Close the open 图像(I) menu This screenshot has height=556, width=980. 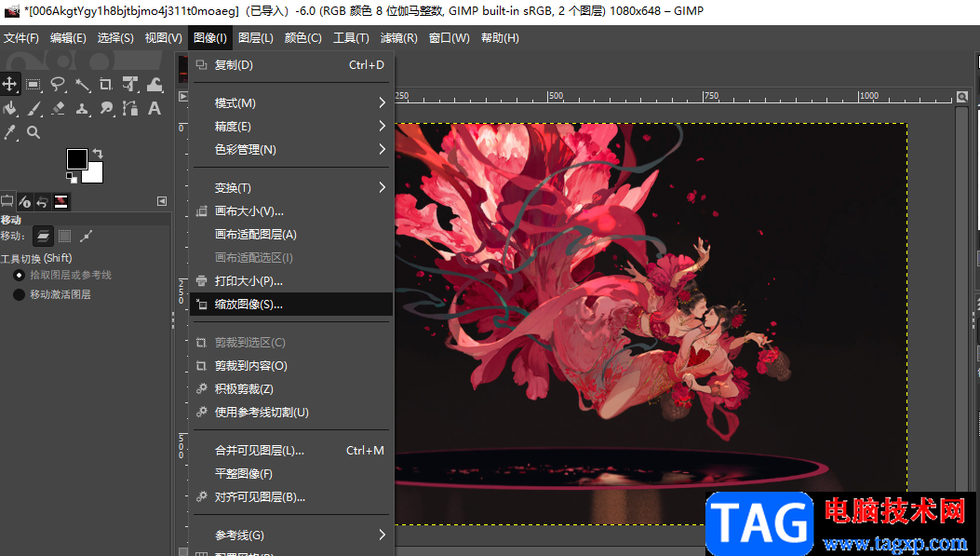click(x=210, y=38)
